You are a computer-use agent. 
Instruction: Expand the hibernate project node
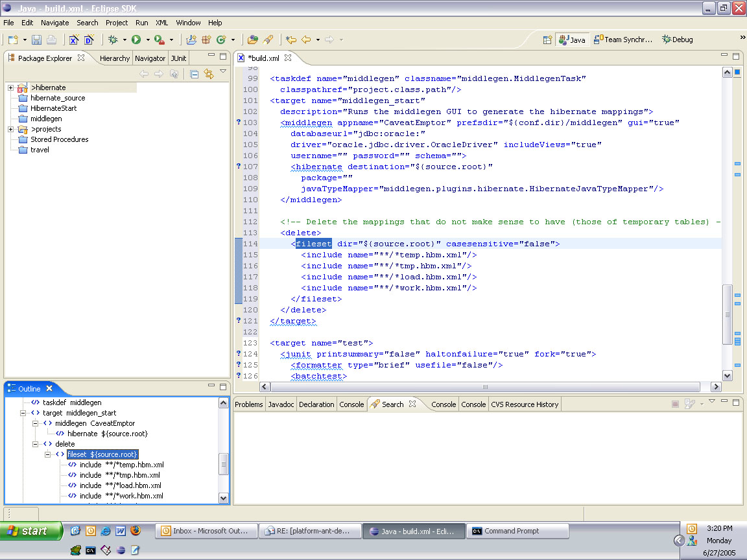(11, 87)
